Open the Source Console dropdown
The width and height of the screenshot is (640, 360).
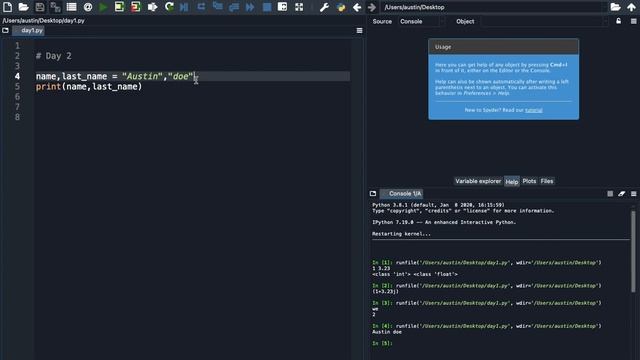(422, 21)
